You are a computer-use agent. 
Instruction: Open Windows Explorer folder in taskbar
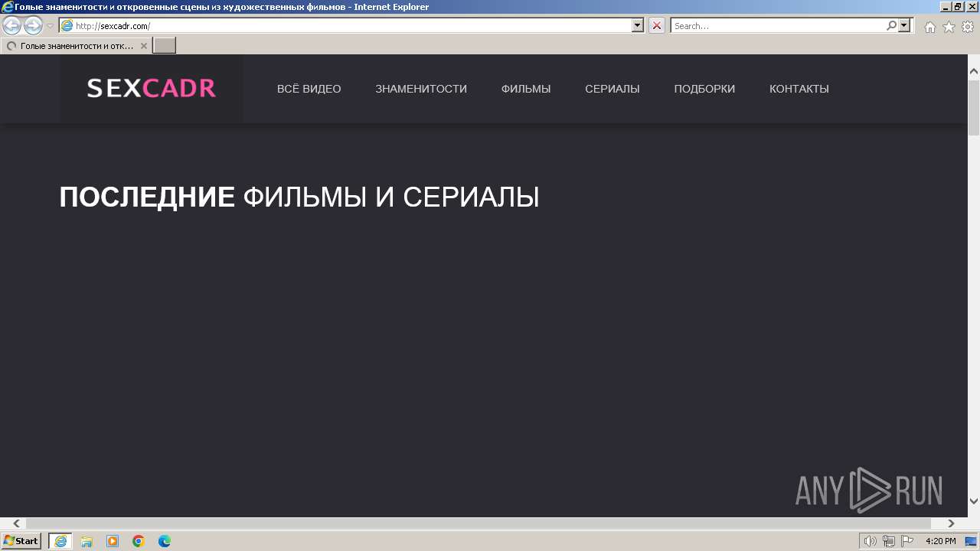(x=87, y=541)
